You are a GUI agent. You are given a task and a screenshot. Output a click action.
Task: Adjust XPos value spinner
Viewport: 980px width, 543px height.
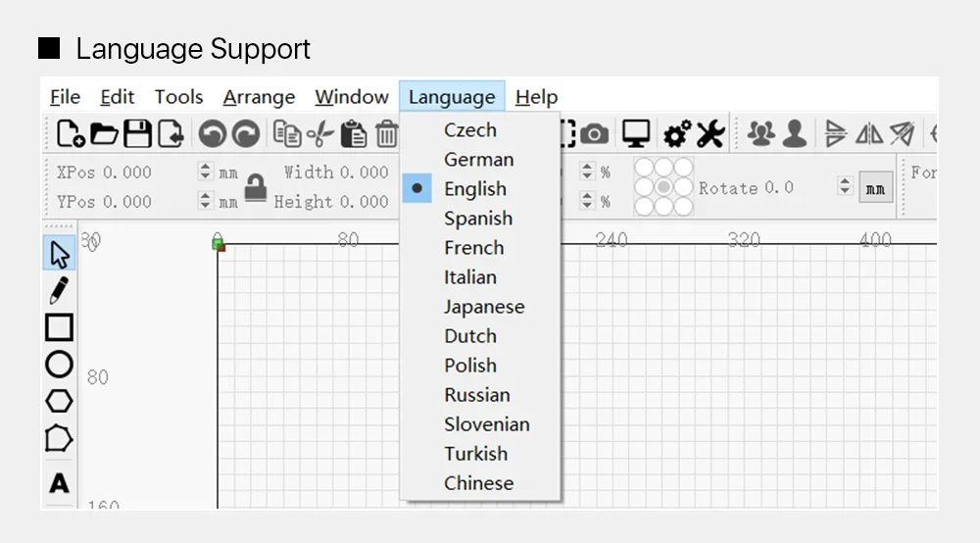(x=205, y=173)
